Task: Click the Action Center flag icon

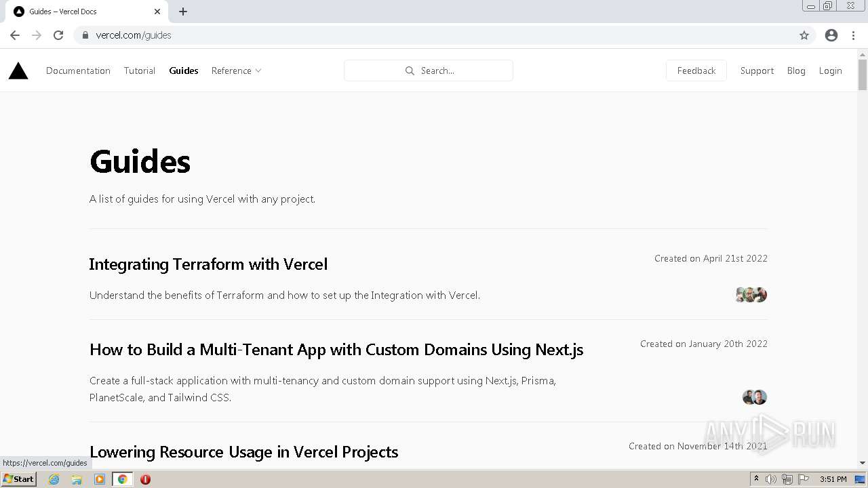Action: click(804, 479)
